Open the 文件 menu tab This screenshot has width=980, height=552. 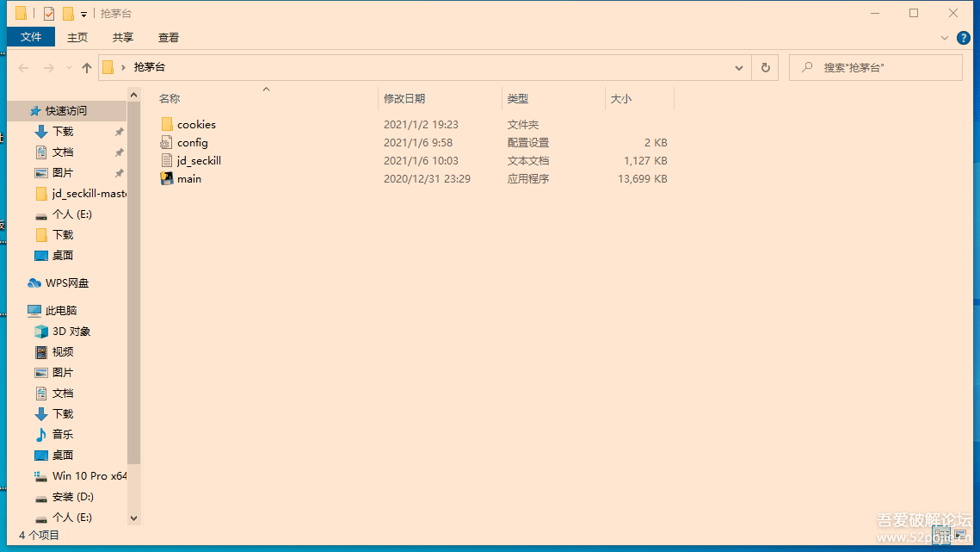(31, 37)
